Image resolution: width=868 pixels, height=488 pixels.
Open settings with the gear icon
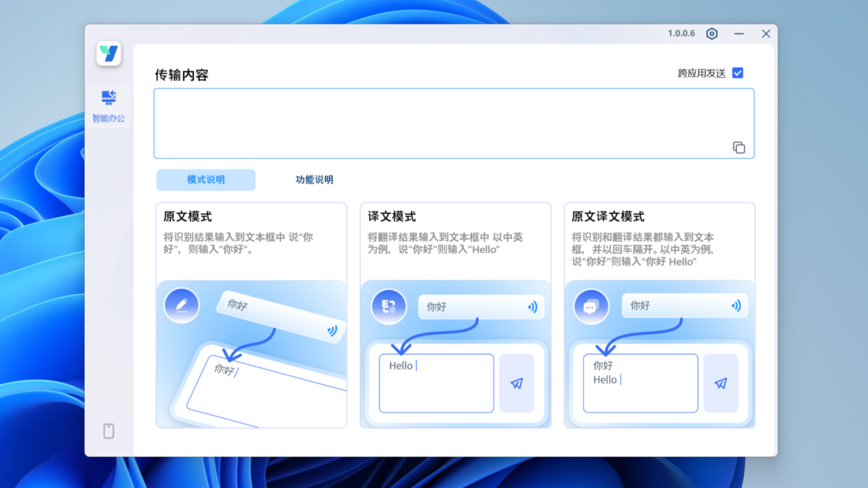coord(711,33)
